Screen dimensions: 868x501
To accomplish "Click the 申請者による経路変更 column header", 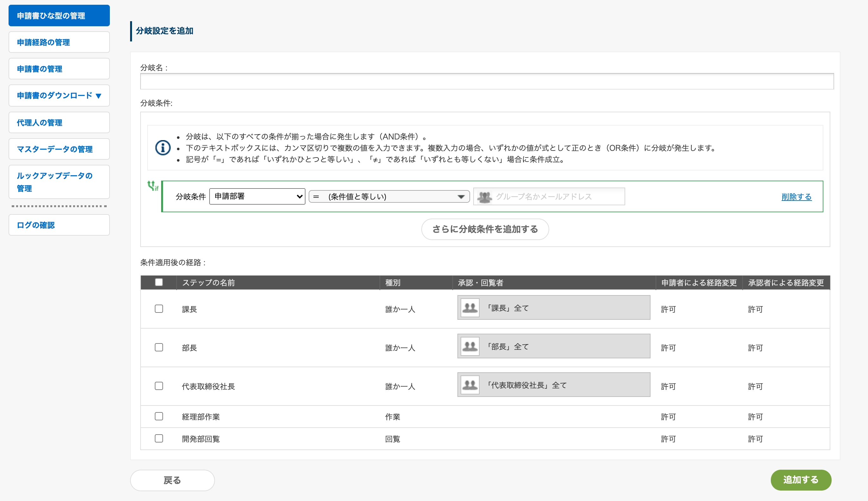I will (699, 282).
